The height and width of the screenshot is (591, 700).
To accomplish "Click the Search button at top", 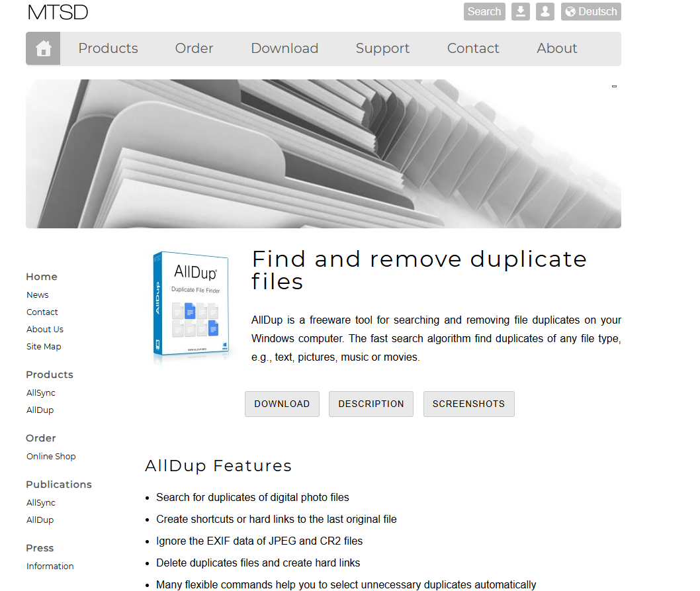I will click(x=484, y=12).
